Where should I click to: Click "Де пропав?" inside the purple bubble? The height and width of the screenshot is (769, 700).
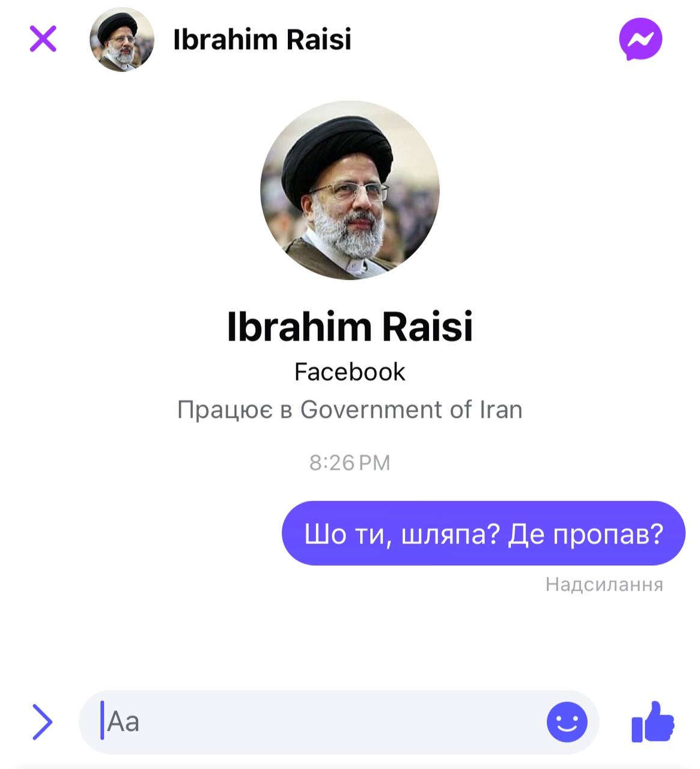586,533
